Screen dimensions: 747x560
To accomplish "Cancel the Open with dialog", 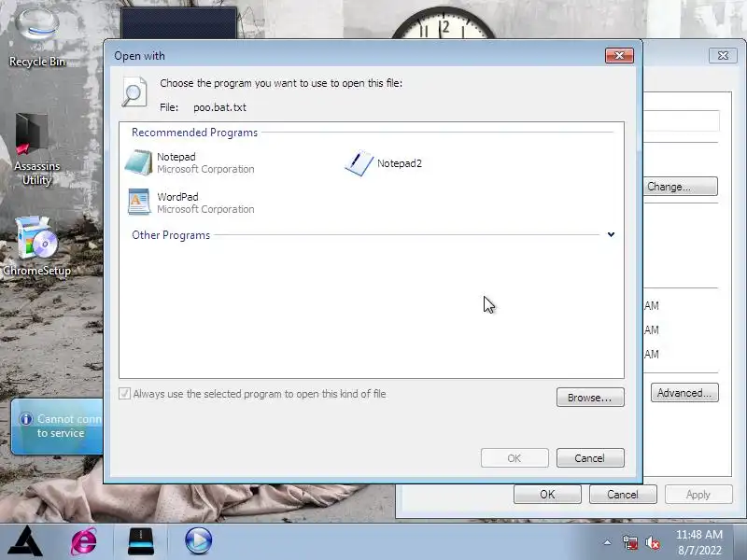I will pyautogui.click(x=590, y=457).
